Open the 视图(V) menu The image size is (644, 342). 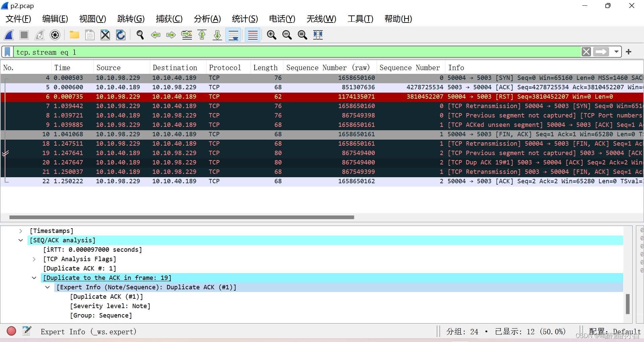pos(93,19)
